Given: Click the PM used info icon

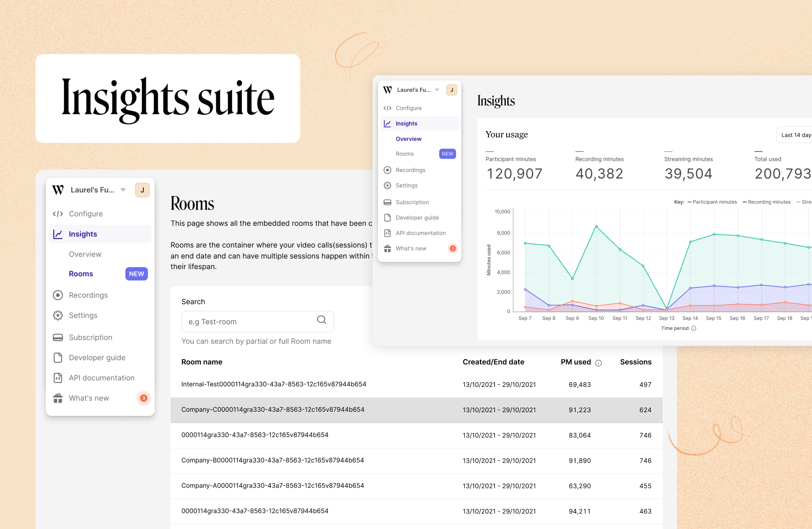Looking at the screenshot, I should (598, 363).
